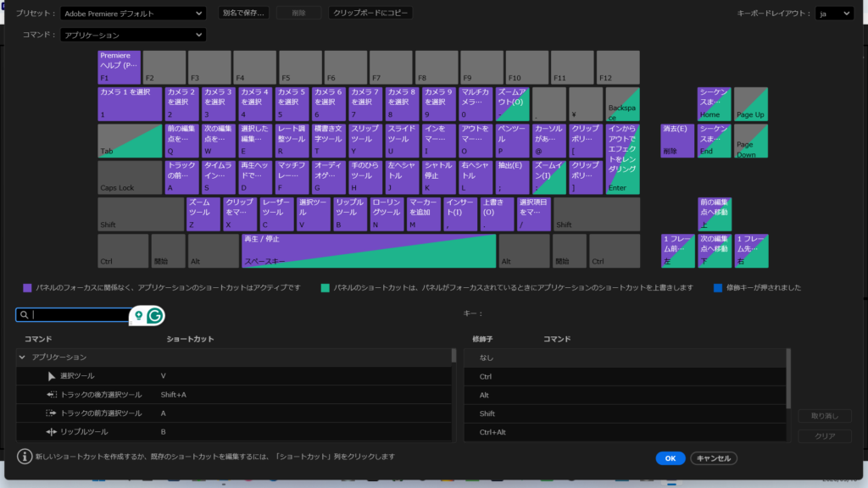Click the info icon beside the hint text
Screen dimensions: 868x488
25,457
